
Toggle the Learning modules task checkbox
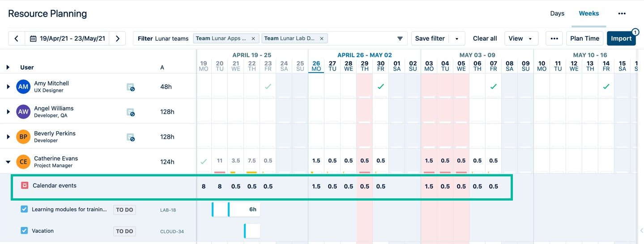pos(25,209)
